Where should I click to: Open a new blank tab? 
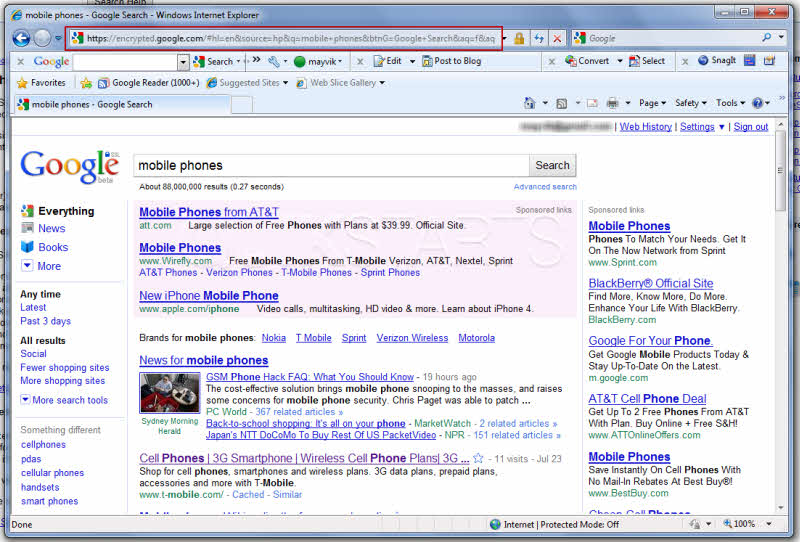pyautogui.click(x=242, y=105)
